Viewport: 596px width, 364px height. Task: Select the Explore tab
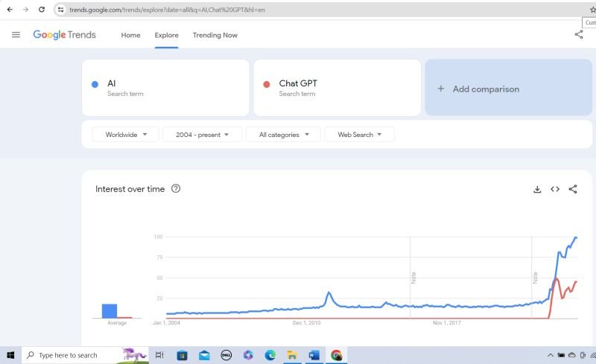[166, 35]
